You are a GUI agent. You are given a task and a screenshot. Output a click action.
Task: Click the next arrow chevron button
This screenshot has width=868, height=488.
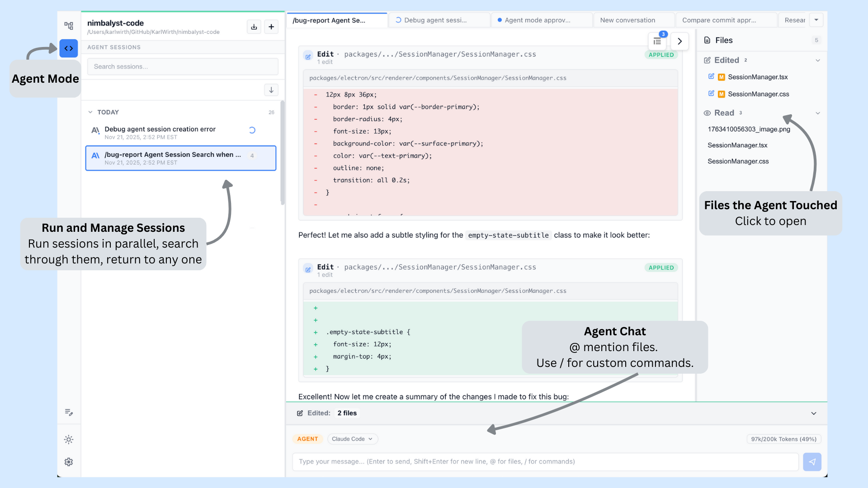(x=679, y=41)
